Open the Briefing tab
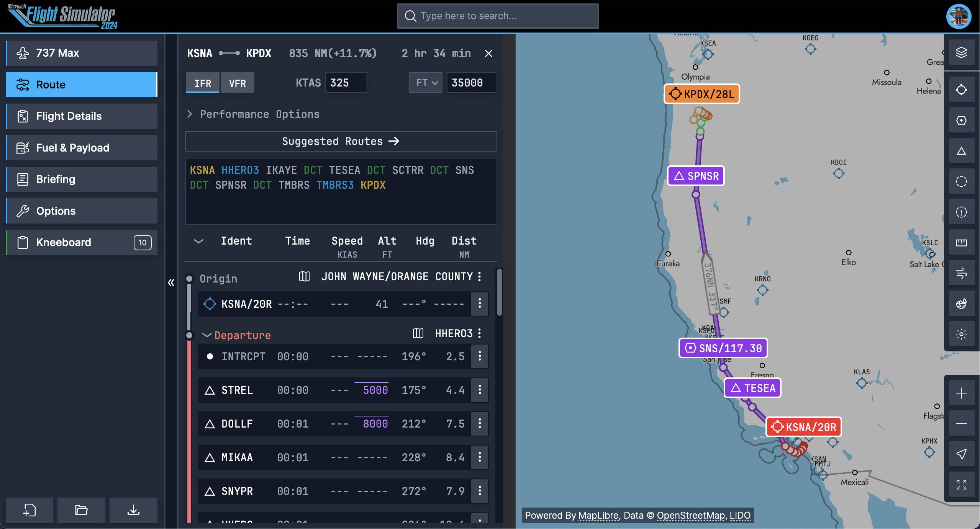This screenshot has width=980, height=529. click(x=82, y=179)
